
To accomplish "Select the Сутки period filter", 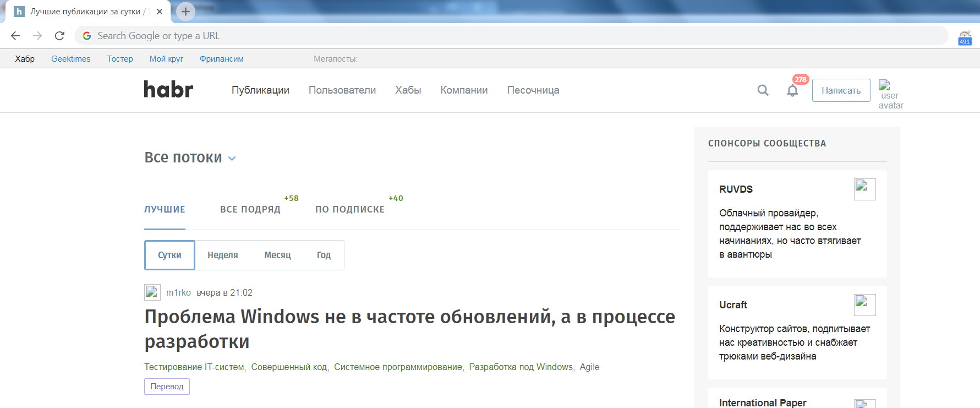I will click(x=169, y=255).
